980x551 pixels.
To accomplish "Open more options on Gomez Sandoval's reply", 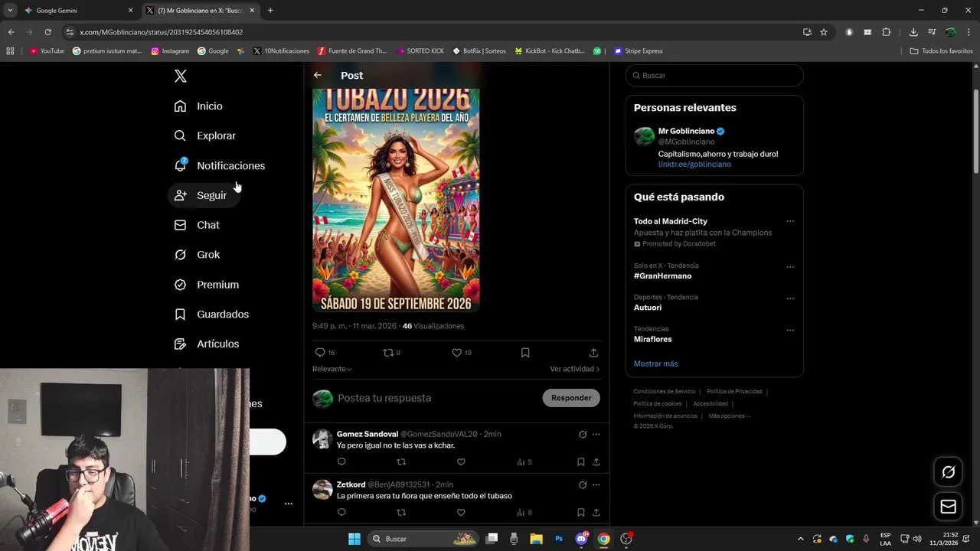I will pyautogui.click(x=596, y=434).
